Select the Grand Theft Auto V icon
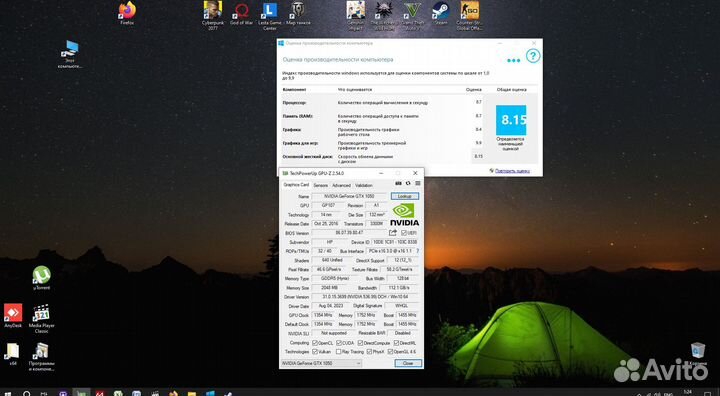720x396 pixels. pyautogui.click(x=412, y=15)
